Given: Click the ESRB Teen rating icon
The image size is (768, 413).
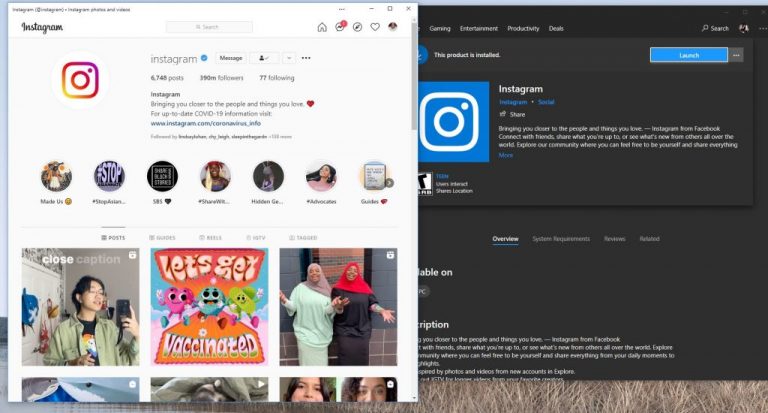Looking at the screenshot, I should coord(425,184).
